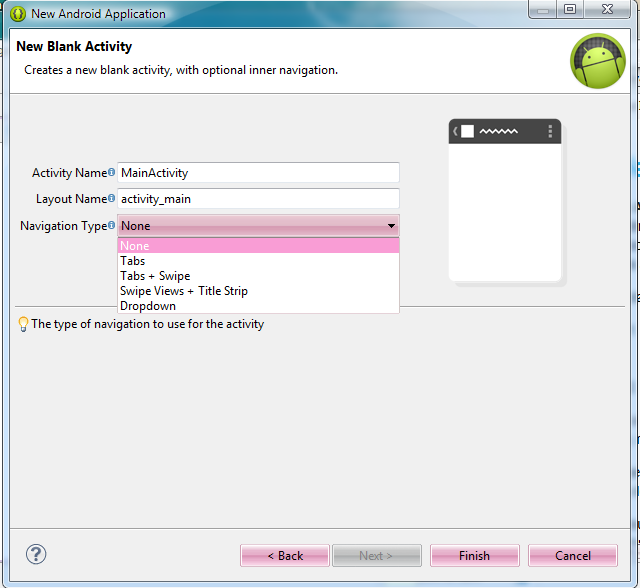Click the 'New Blank Activity' heading
This screenshot has width=640, height=588.
pos(74,47)
